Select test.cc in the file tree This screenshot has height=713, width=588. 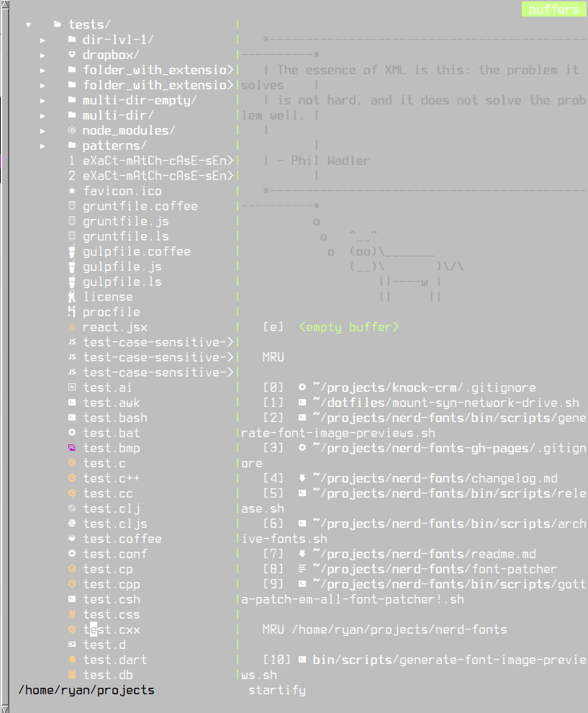pyautogui.click(x=108, y=493)
